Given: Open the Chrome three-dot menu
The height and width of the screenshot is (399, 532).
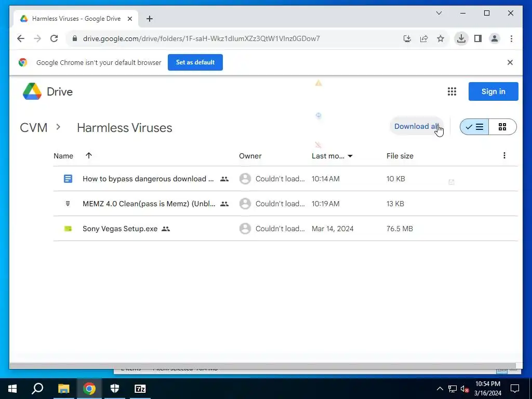Looking at the screenshot, I should click(511, 38).
